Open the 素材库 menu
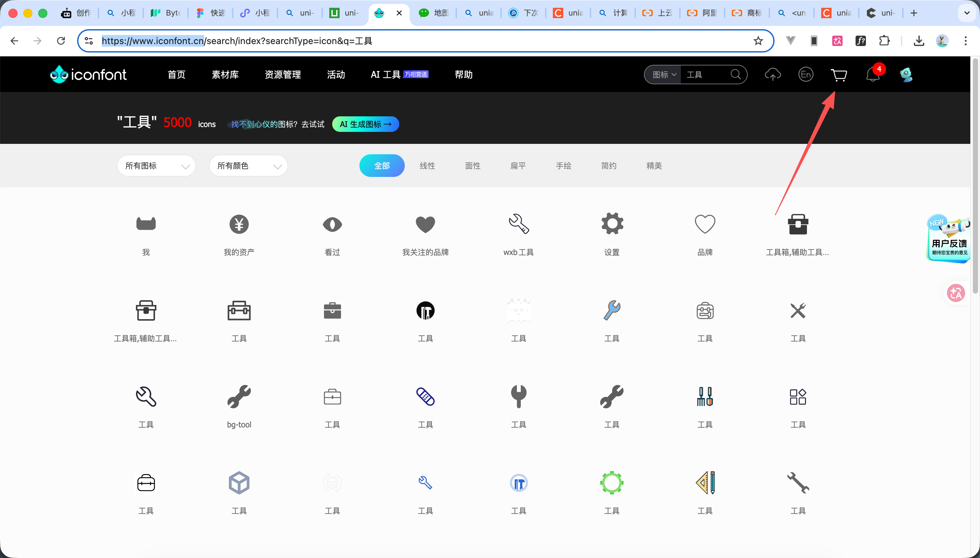 point(225,75)
